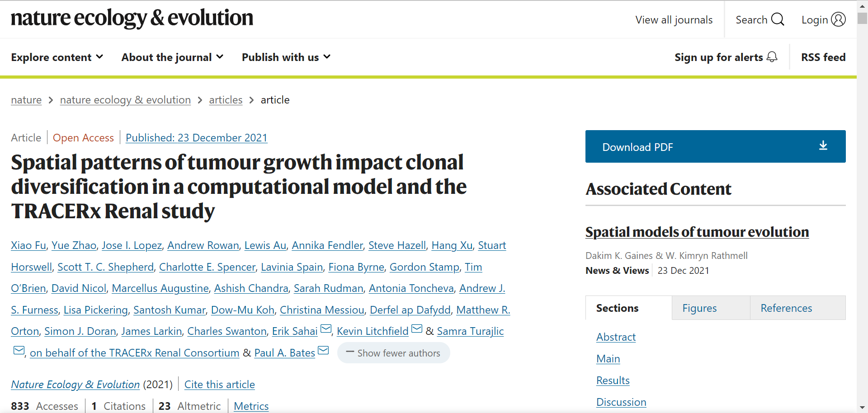Screen dimensions: 868x413
Task: Click the Login user profile icon
Action: click(x=838, y=19)
